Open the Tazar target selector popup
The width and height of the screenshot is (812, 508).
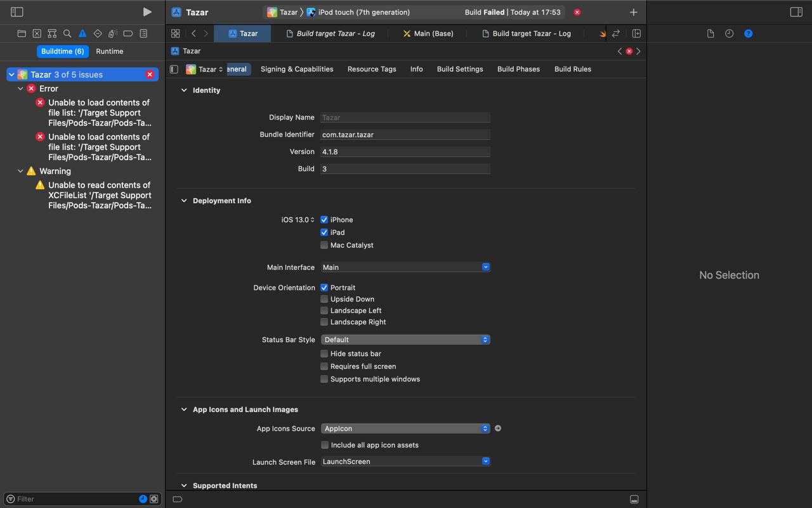click(204, 69)
